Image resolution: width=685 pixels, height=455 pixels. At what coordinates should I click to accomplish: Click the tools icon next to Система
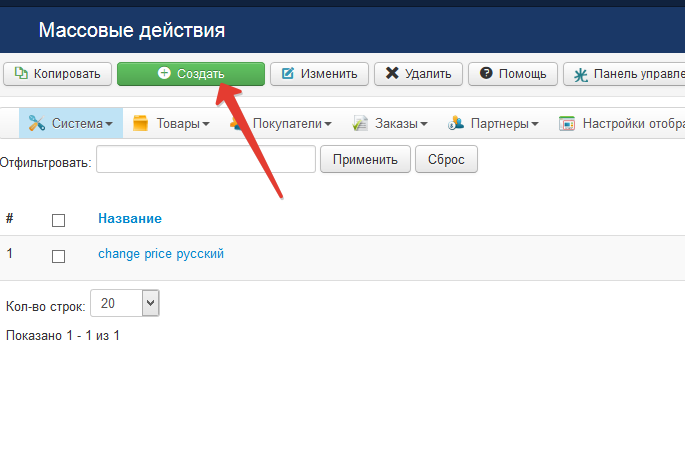[x=37, y=123]
